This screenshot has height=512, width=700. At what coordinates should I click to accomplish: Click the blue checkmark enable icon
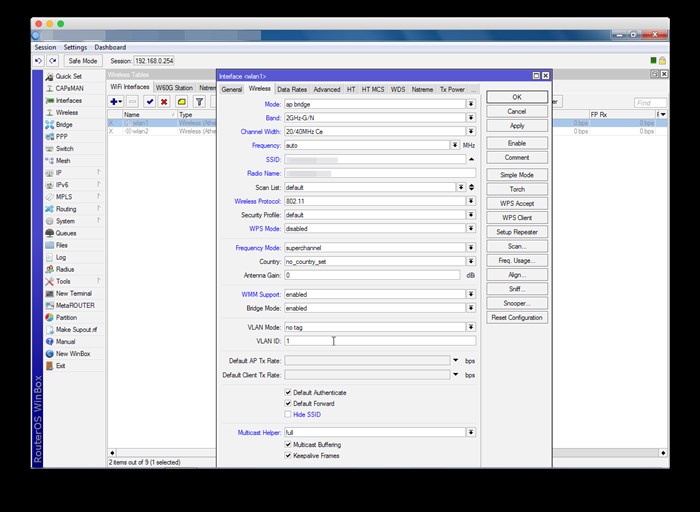[150, 102]
